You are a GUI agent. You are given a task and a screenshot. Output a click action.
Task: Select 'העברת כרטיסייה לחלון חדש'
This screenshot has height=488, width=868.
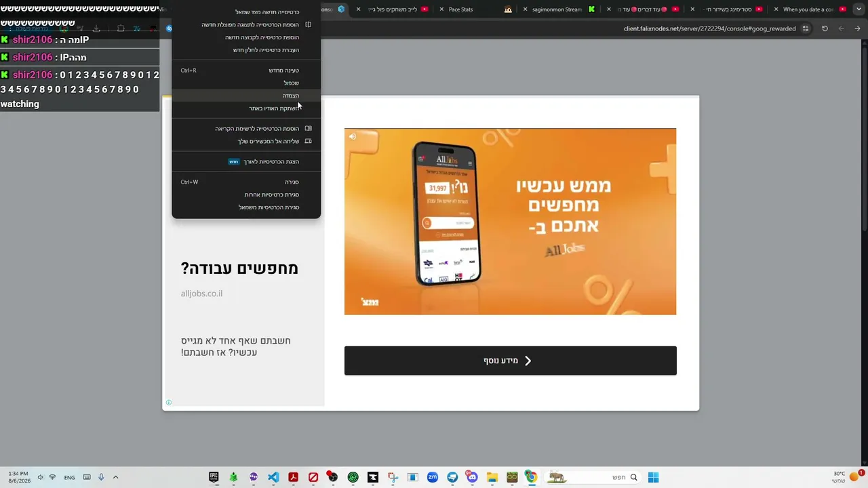point(246,50)
